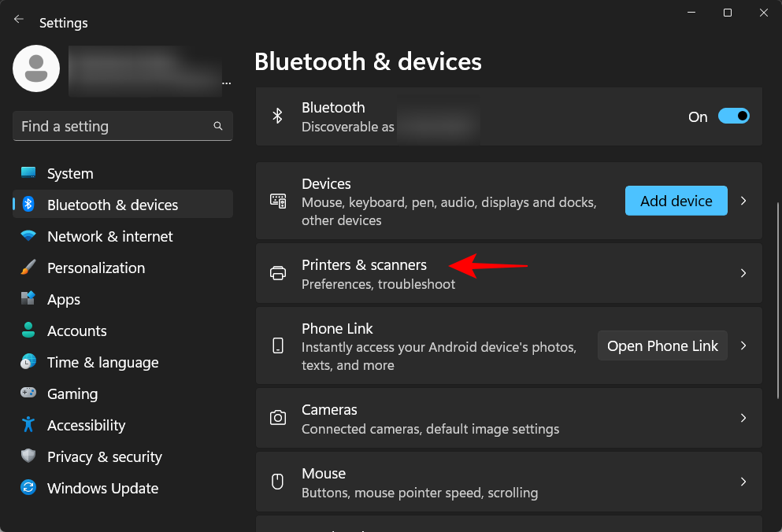Click the search magnifier icon
This screenshot has width=782, height=532.
click(x=218, y=126)
